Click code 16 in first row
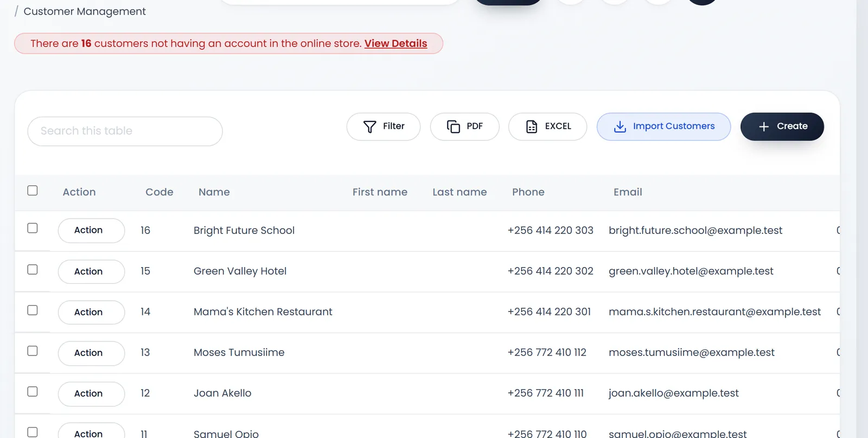Image resolution: width=868 pixels, height=438 pixels. (145, 231)
